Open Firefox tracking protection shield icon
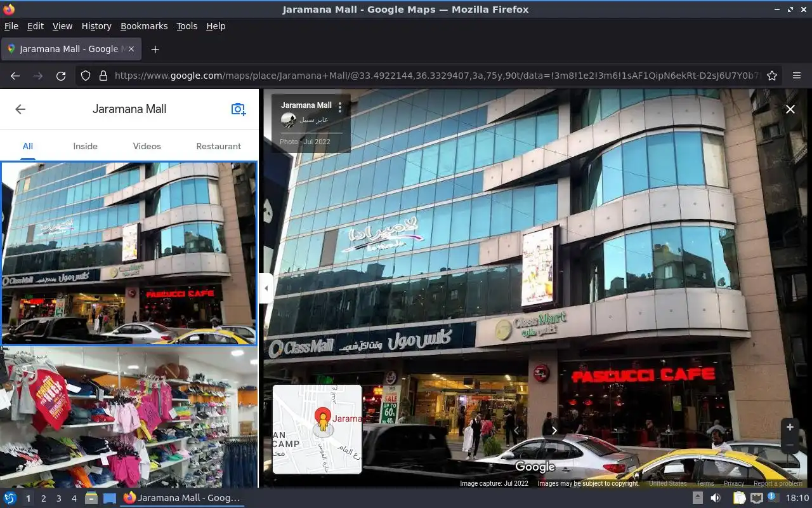The width and height of the screenshot is (812, 508). click(x=86, y=76)
